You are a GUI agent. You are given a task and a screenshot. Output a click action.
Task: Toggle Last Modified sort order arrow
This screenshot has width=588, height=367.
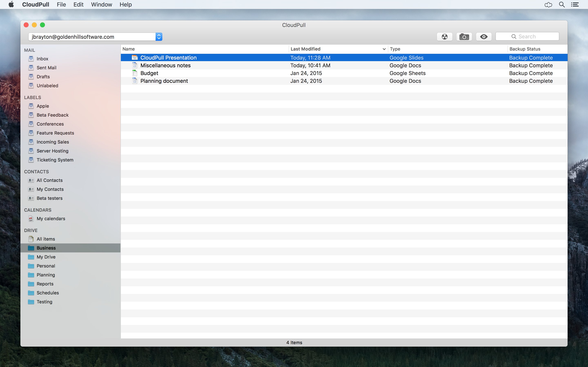point(384,49)
